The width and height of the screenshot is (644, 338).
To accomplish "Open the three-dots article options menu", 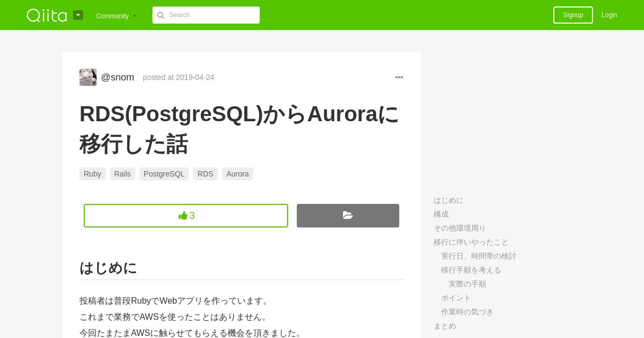I will 399,77.
